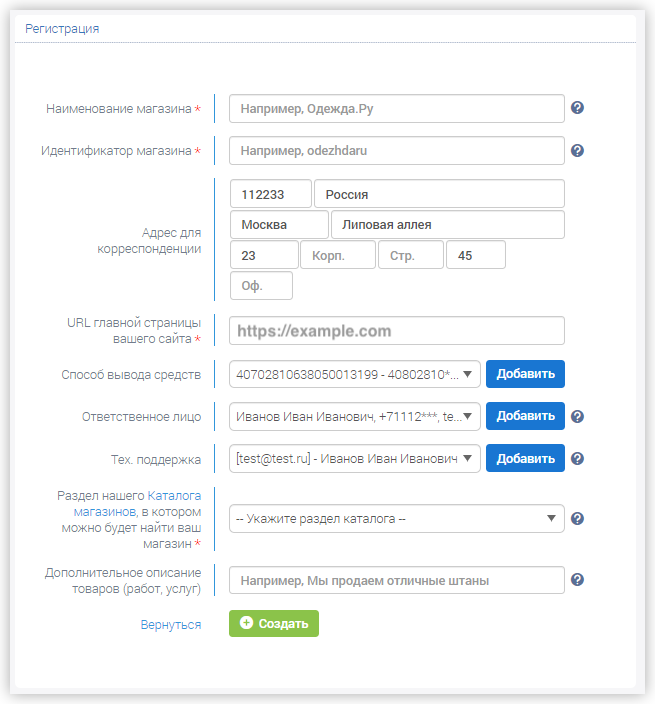Expand Способ вывода средств dropdown
655x704 pixels.
tap(355, 374)
